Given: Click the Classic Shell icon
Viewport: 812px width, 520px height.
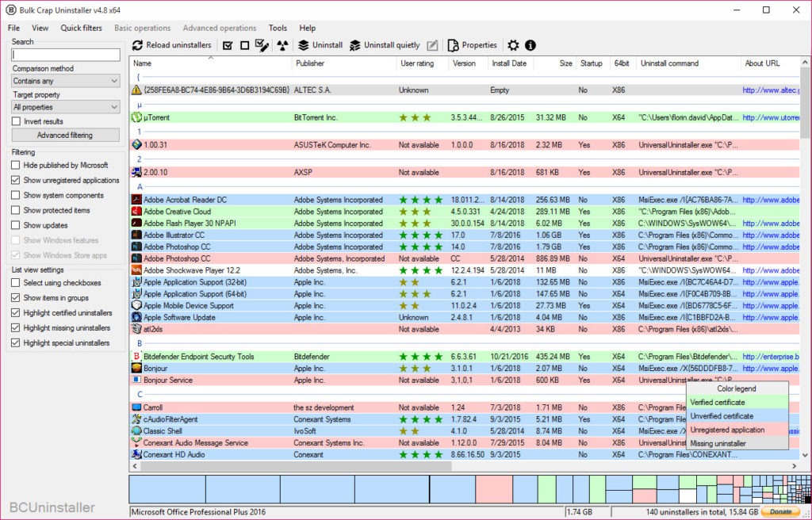Looking at the screenshot, I should [136, 431].
